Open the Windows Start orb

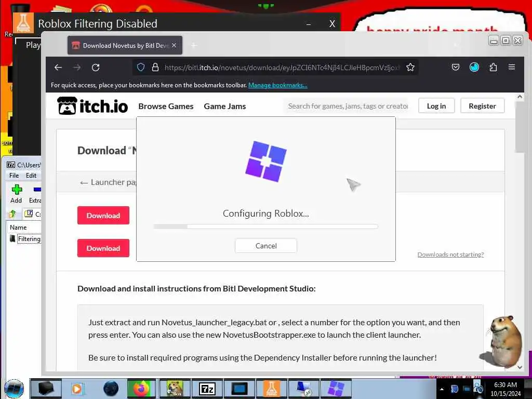coord(14,389)
